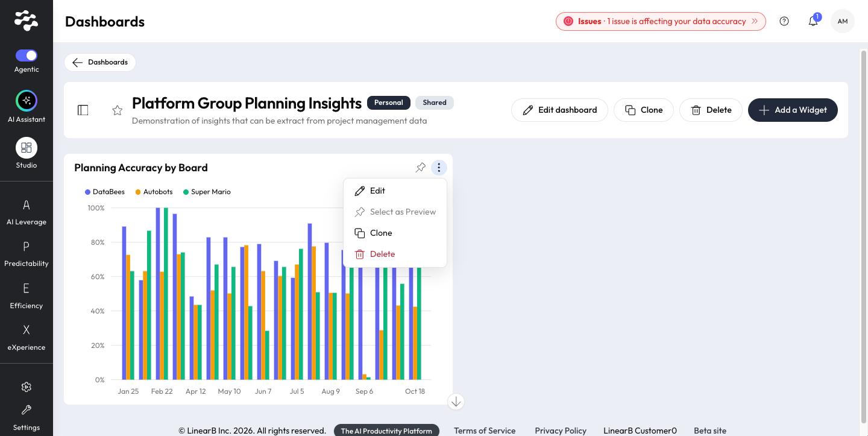Go back to Dashboards list

pyautogui.click(x=100, y=62)
